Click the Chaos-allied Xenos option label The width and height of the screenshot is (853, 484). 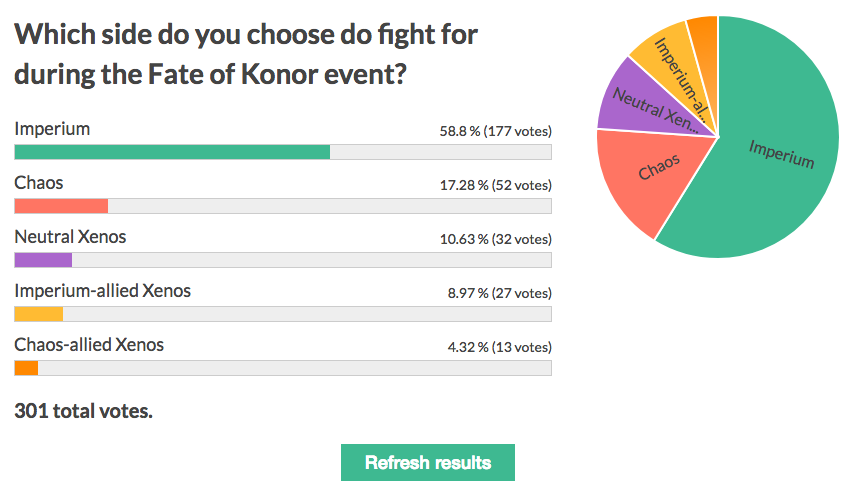(89, 345)
